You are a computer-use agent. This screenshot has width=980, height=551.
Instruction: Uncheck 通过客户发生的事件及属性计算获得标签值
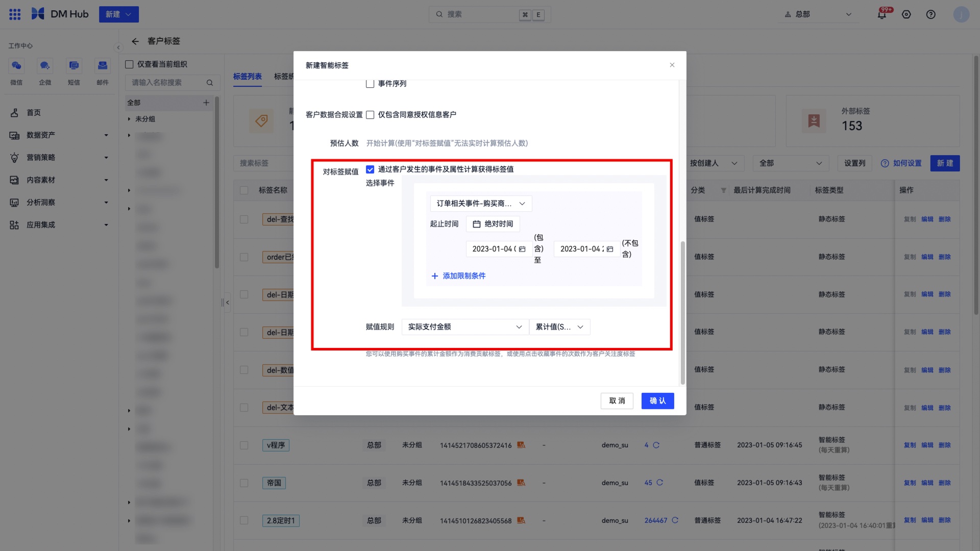click(370, 169)
